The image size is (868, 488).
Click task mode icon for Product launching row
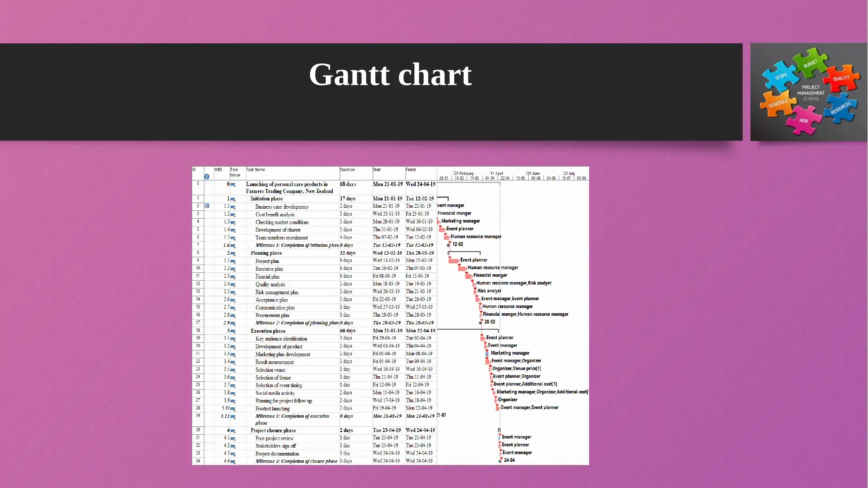point(233,409)
